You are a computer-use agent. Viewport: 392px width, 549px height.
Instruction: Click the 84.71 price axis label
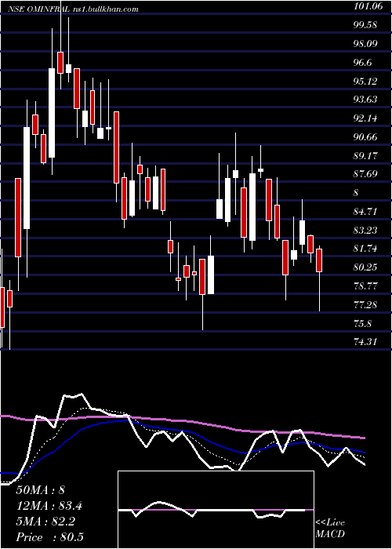click(x=365, y=211)
